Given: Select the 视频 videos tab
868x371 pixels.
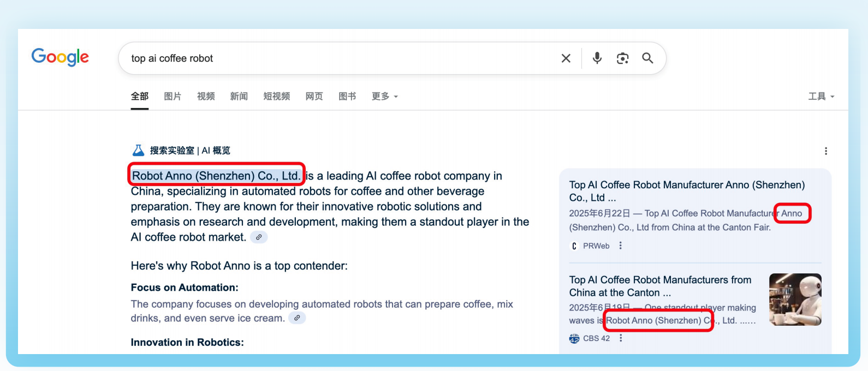Looking at the screenshot, I should point(206,97).
